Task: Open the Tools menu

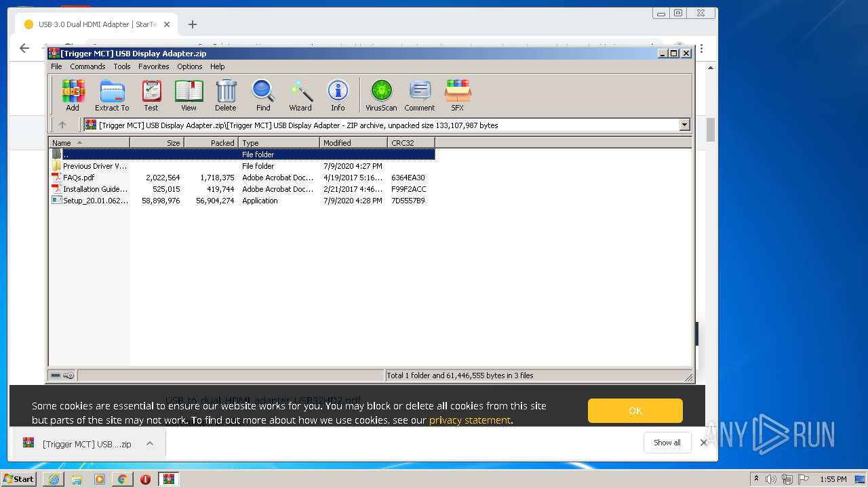Action: (122, 66)
